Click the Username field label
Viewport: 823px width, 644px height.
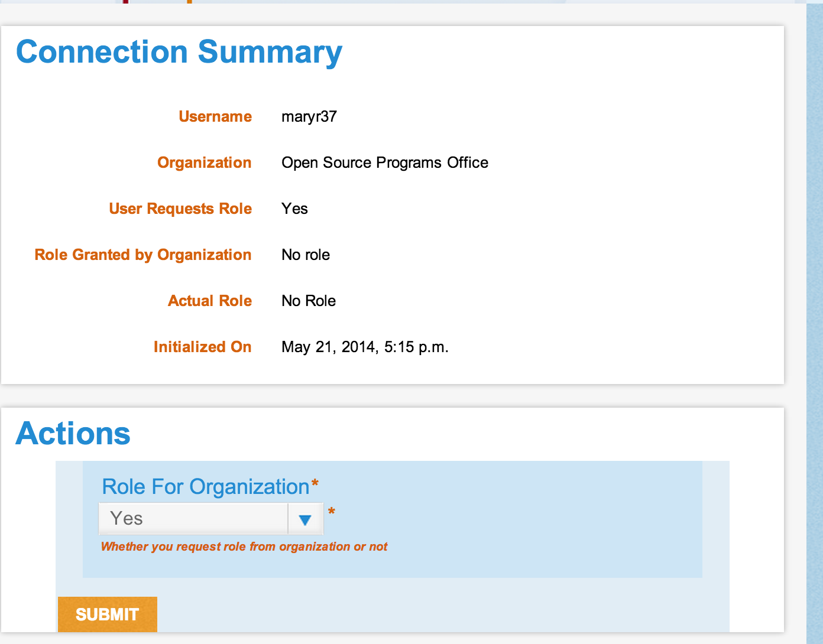tap(215, 116)
